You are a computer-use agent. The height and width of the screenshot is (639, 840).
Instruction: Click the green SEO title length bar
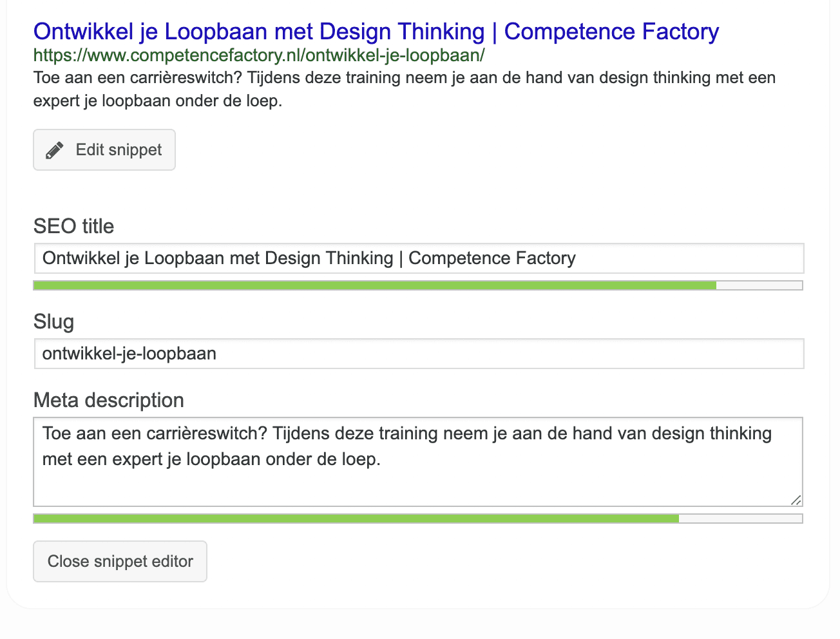point(375,285)
